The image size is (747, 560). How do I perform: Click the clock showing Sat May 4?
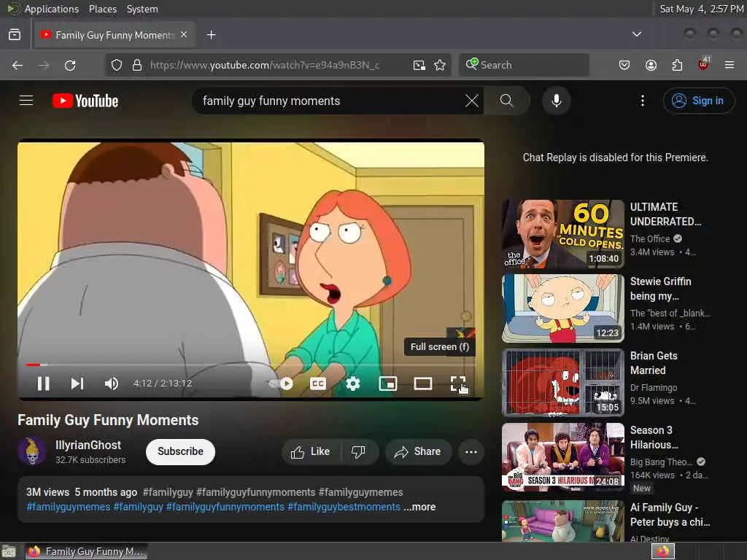point(701,9)
